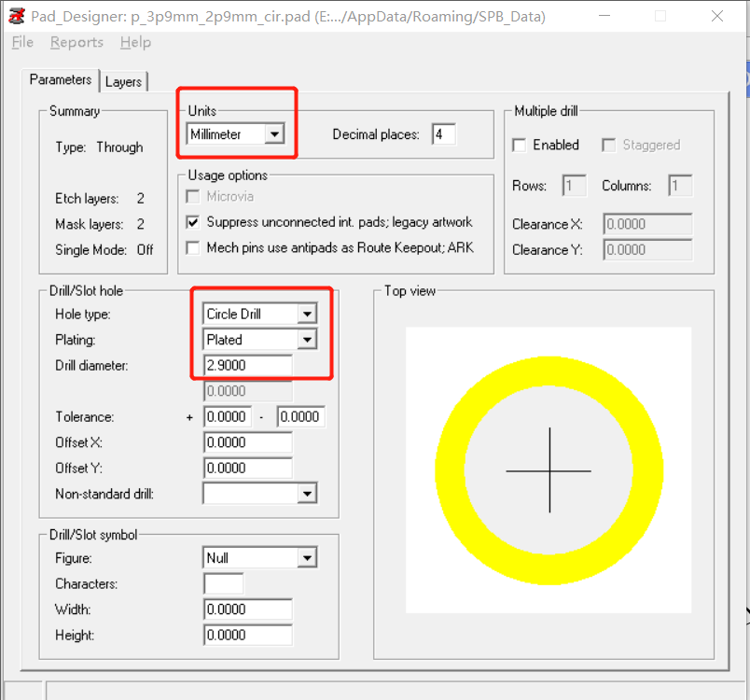Click the drill symbol Height field
The width and height of the screenshot is (750, 700).
(248, 636)
